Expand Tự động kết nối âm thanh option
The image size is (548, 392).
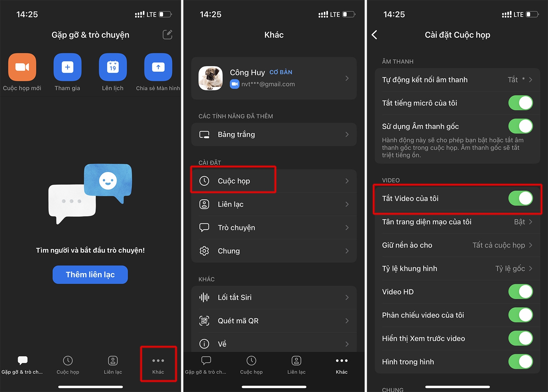click(x=457, y=80)
